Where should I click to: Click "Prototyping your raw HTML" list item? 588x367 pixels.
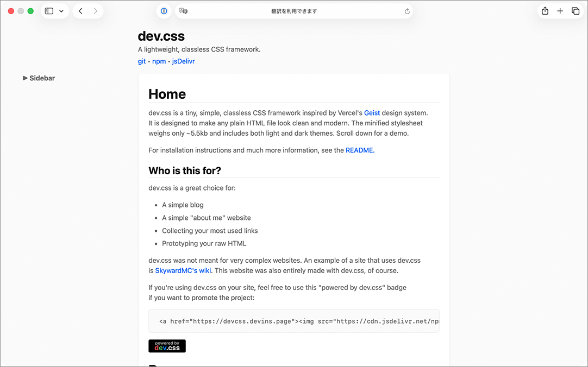coord(204,243)
